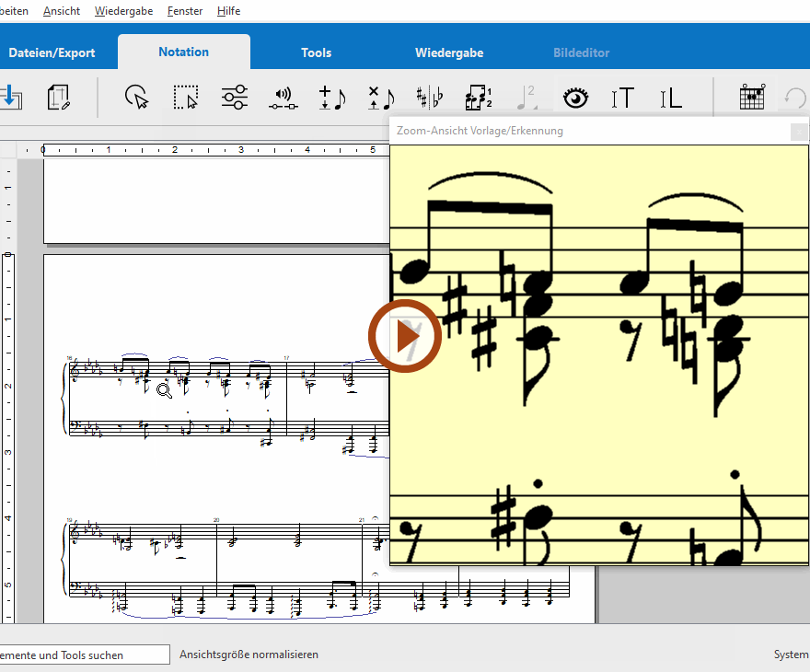Open the Dateien/Export tab

pos(52,52)
